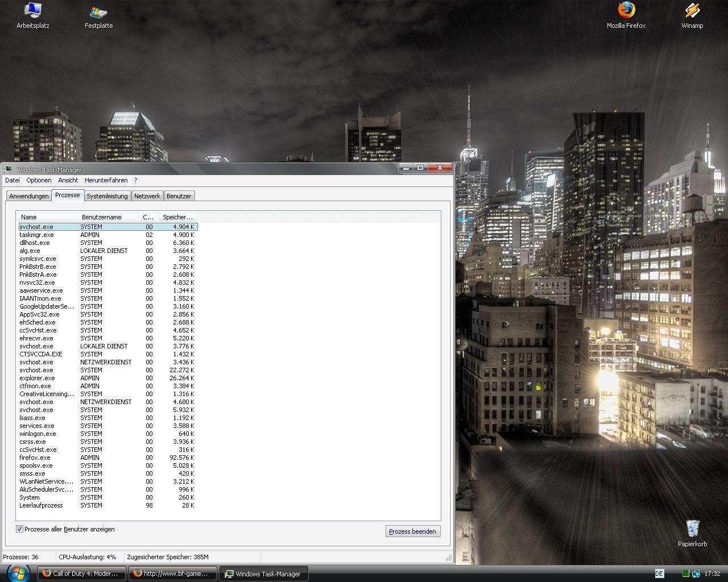Viewport: 728px width, 582px height.
Task: Open DE language indicator in tray
Action: click(x=659, y=573)
